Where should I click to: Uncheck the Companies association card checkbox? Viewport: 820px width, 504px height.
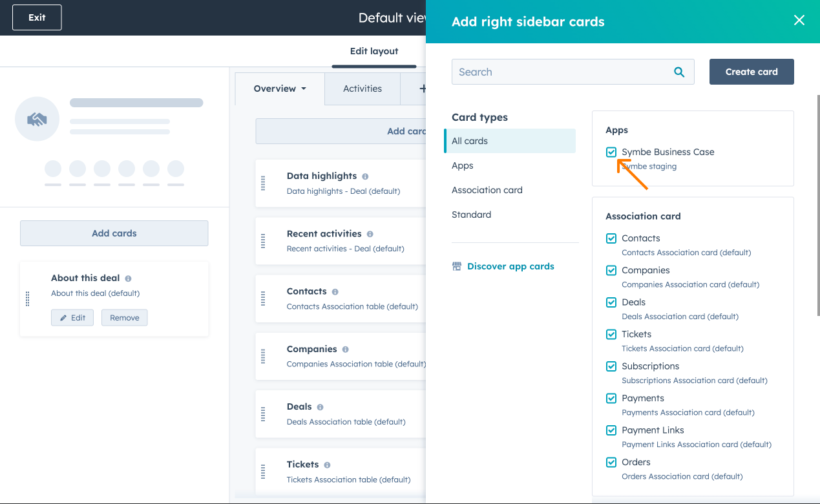(611, 271)
